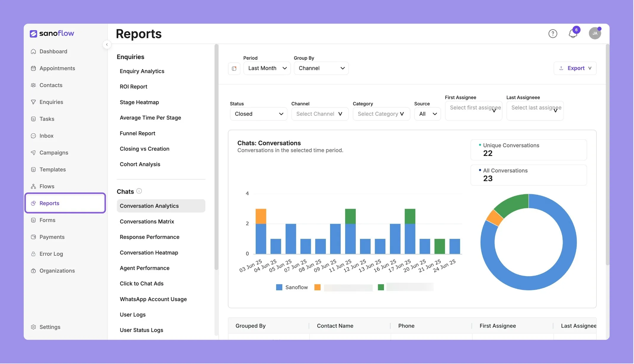The image size is (634, 364).
Task: Select Agent Performance report
Action: click(x=145, y=268)
